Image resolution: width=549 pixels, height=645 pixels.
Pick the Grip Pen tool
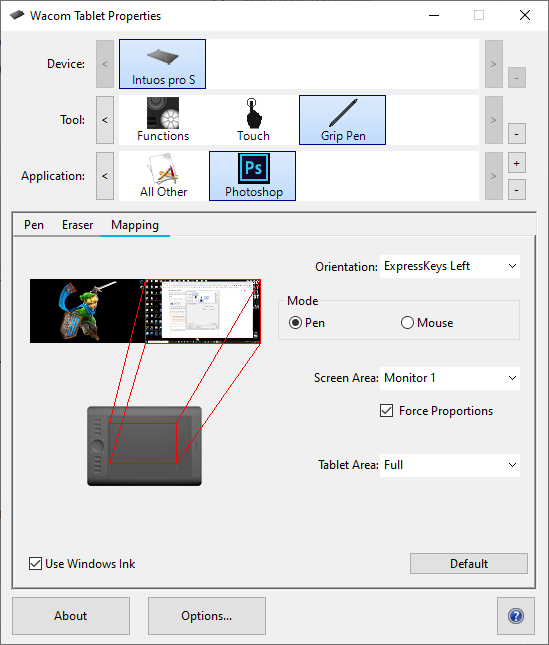342,120
